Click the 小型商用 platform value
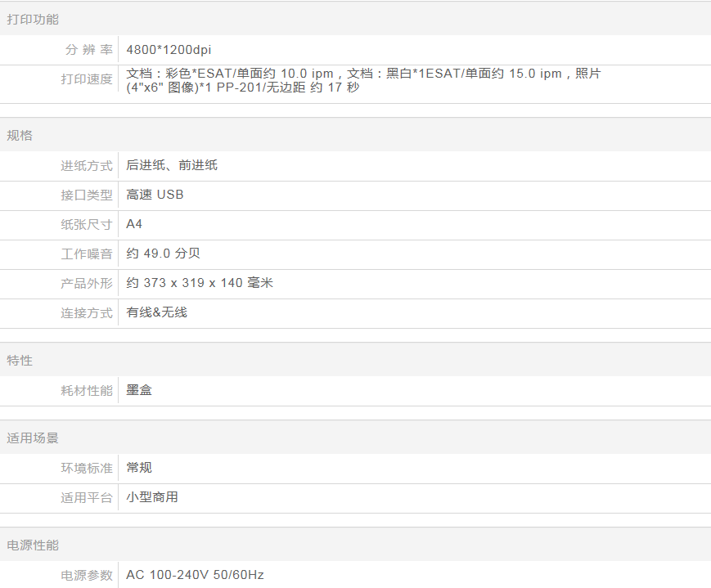Screen dimensions: 711x588 click(152, 497)
